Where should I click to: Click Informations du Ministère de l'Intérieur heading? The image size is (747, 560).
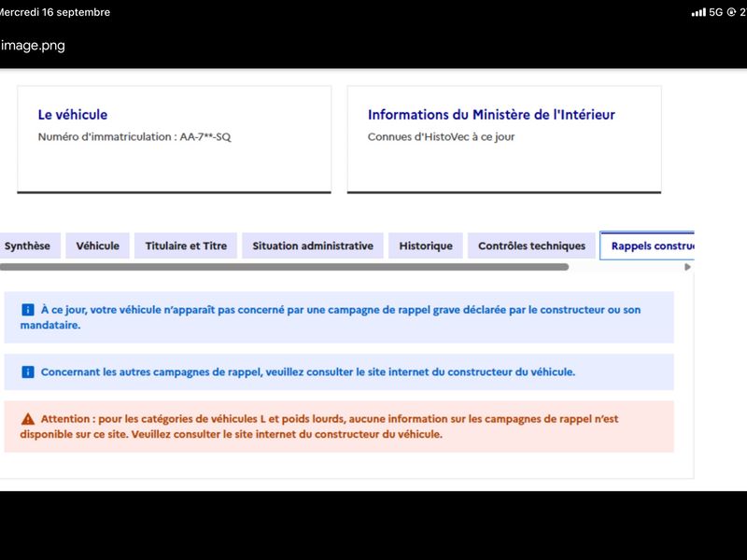[x=491, y=115]
